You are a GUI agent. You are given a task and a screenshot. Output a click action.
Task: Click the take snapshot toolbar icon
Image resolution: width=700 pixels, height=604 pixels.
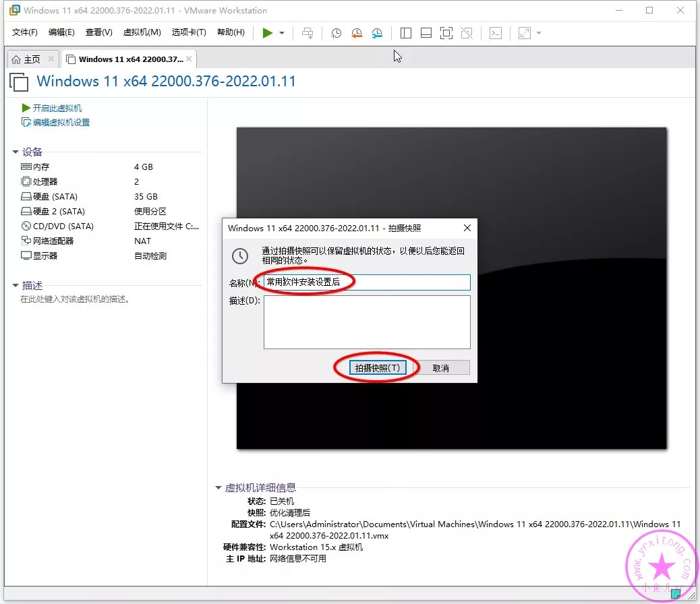coord(336,33)
